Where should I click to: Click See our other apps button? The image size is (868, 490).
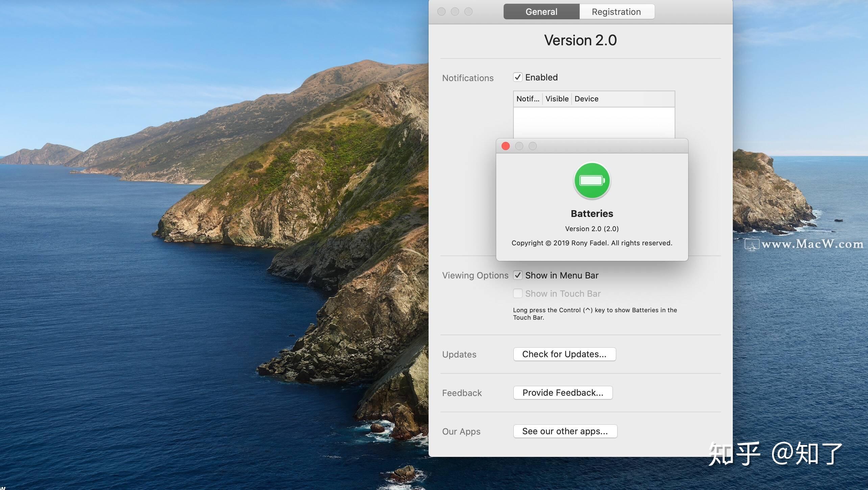(x=565, y=431)
